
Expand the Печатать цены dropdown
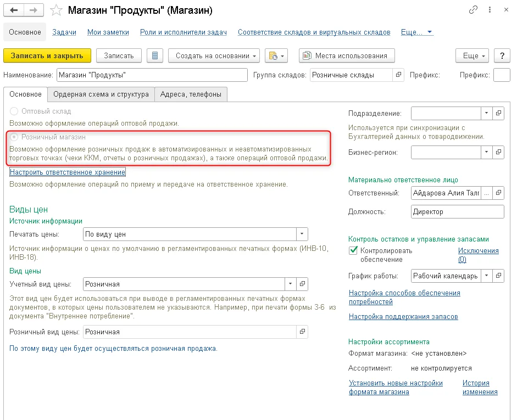tap(302, 234)
